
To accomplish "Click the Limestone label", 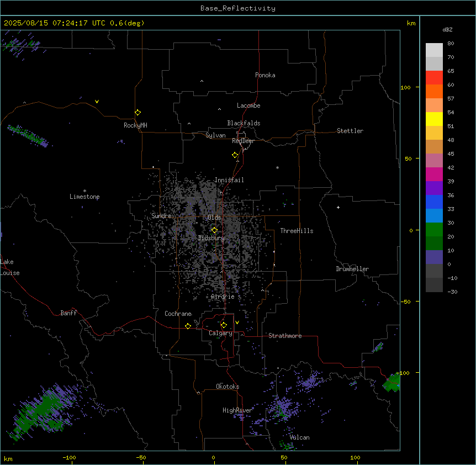I will (84, 197).
